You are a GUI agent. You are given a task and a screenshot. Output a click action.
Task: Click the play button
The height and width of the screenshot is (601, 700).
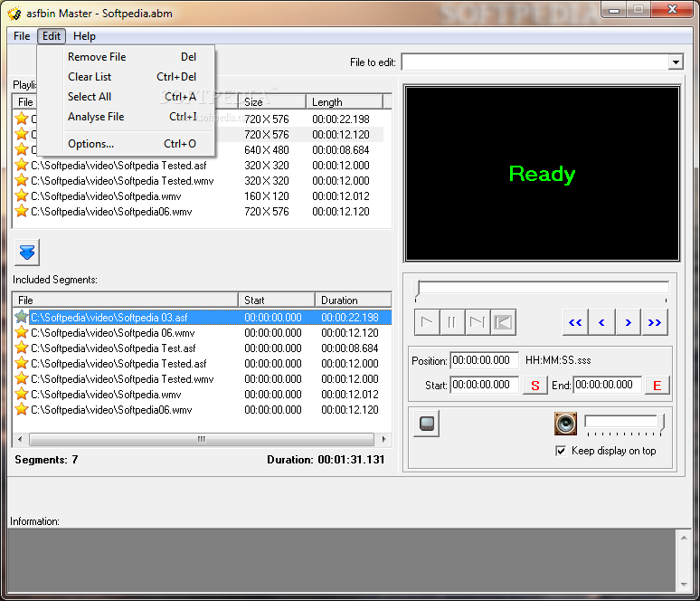tap(427, 322)
